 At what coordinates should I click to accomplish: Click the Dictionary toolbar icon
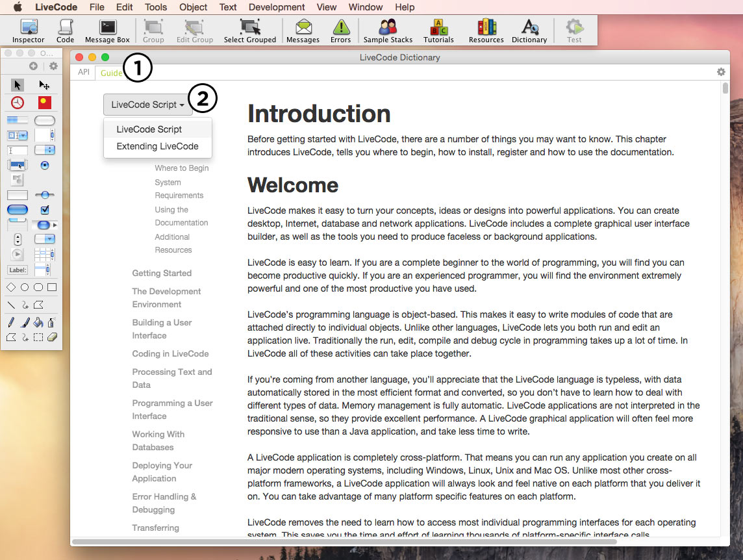(529, 31)
